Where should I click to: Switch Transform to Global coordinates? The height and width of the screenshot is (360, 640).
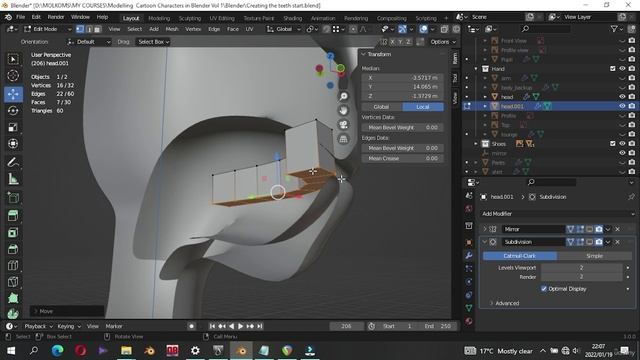(x=382, y=107)
